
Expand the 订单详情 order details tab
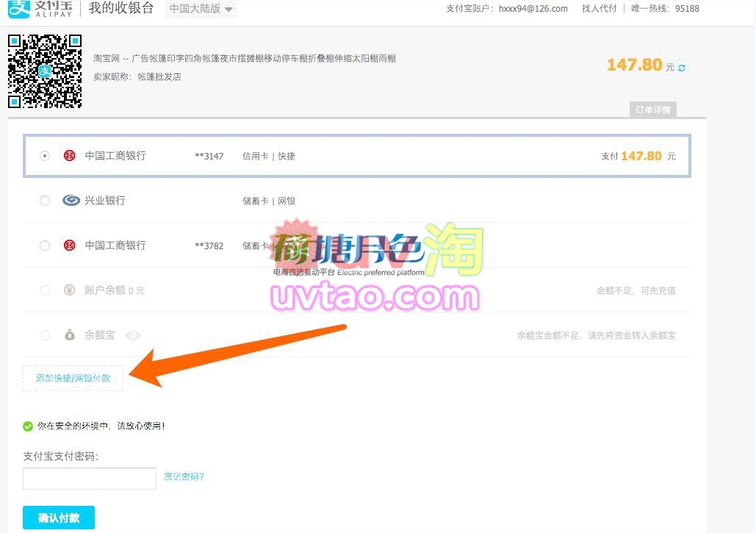652,110
